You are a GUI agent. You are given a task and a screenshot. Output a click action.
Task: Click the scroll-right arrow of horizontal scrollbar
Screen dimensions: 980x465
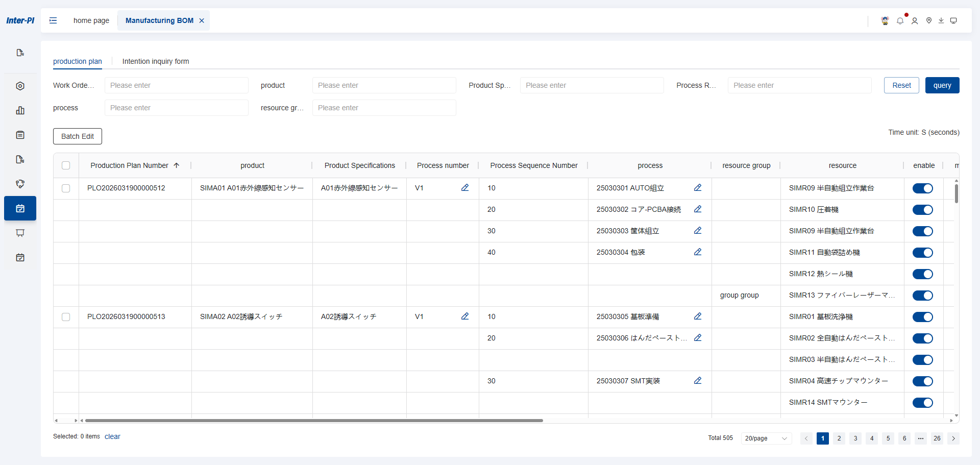(x=951, y=421)
